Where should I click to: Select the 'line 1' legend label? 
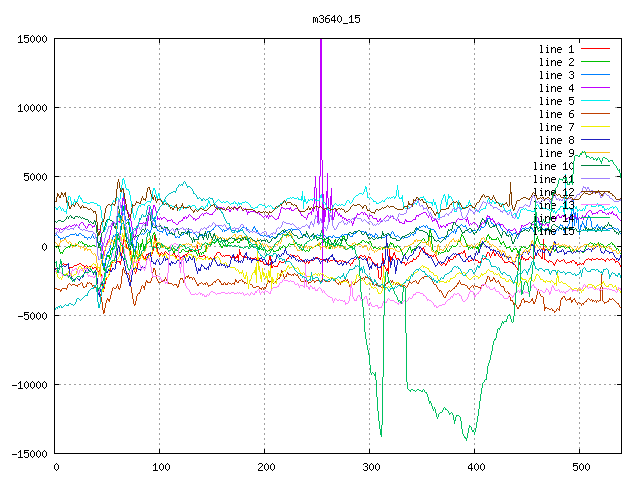pos(556,49)
